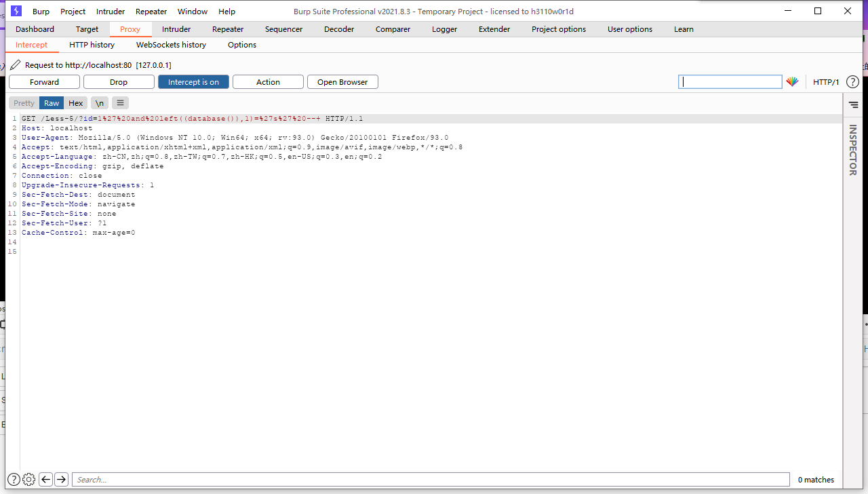The width and height of the screenshot is (868, 494).
Task: Switch to Hex view
Action: click(x=76, y=103)
